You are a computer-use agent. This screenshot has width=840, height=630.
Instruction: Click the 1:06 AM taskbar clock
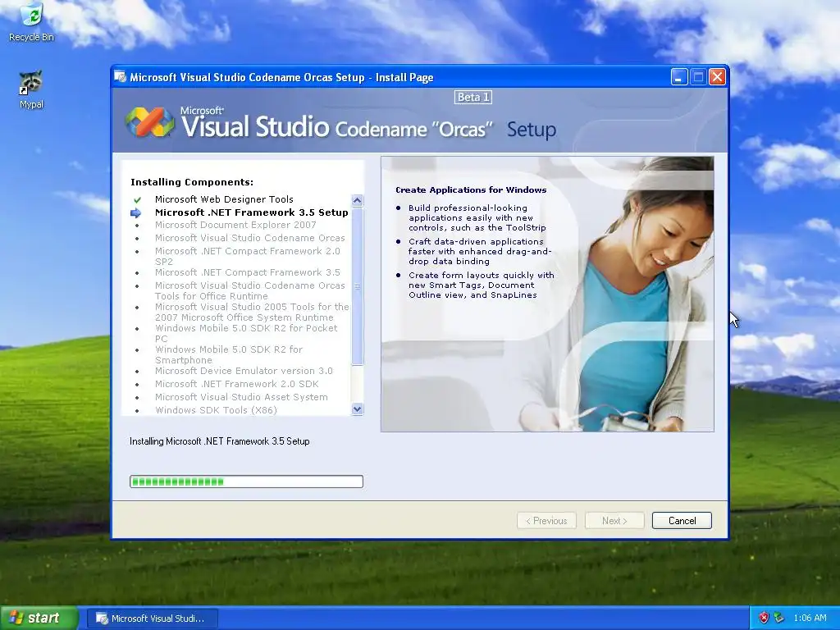[810, 618]
